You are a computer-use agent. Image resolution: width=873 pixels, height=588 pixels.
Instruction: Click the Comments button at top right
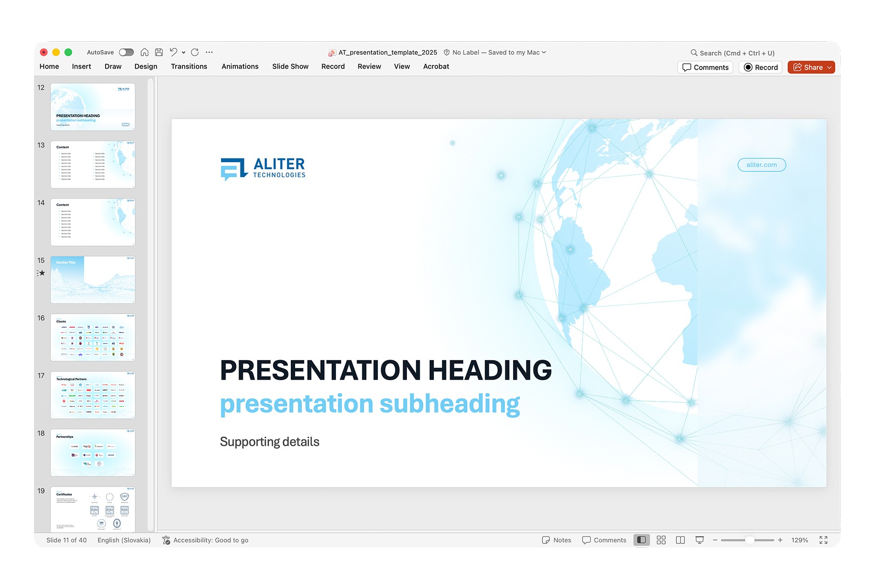(x=705, y=67)
